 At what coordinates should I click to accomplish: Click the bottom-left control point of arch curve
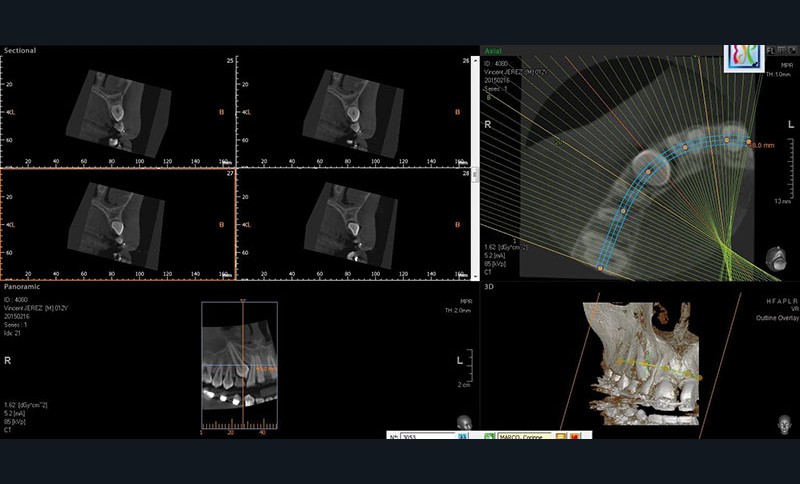[600, 268]
